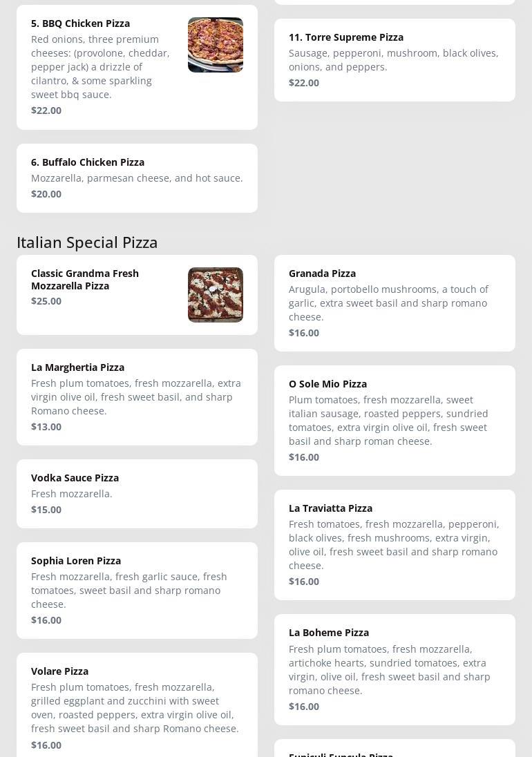
Task: Open the O Sole Mio Pizza item
Action: (394, 420)
